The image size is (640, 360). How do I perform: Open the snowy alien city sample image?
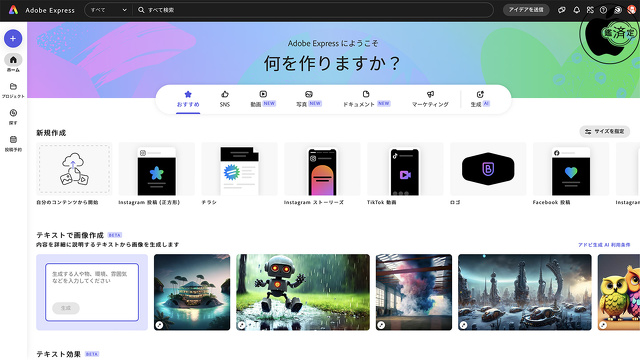pos(524,292)
